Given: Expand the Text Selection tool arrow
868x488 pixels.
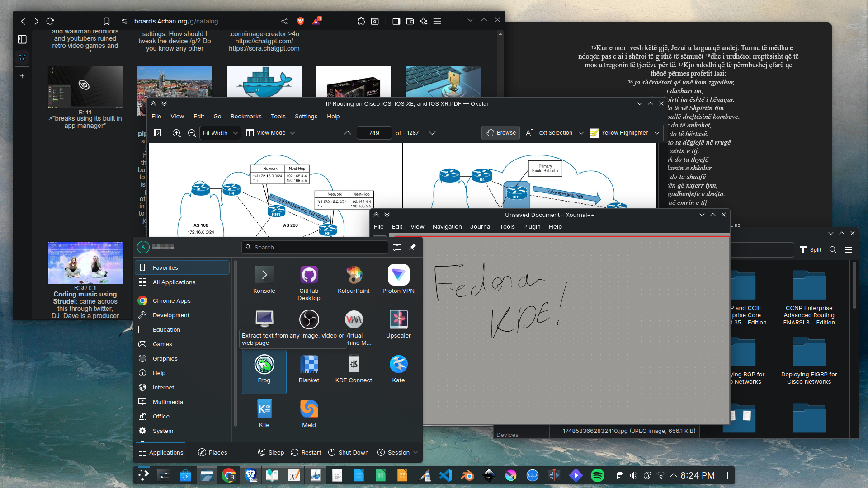Looking at the screenshot, I should (x=581, y=133).
